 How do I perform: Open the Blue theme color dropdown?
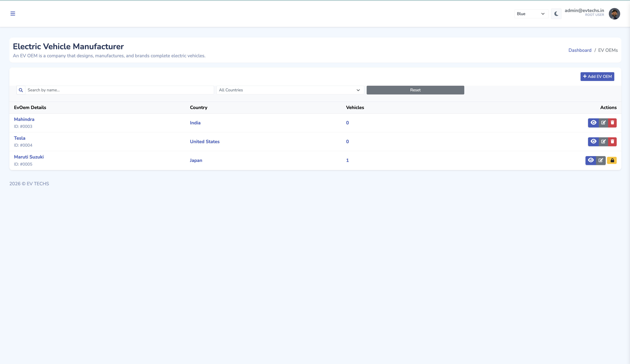coord(531,14)
